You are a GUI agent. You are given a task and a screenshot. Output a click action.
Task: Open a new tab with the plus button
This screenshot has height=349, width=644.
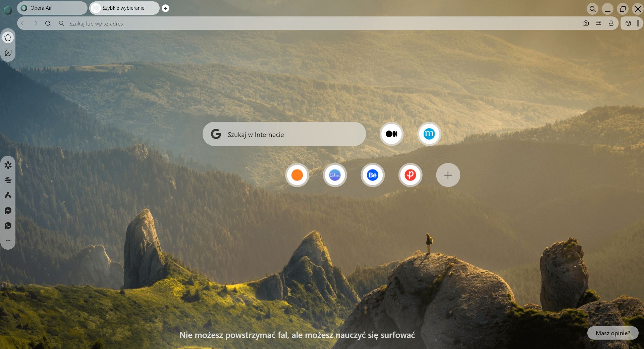tap(166, 8)
